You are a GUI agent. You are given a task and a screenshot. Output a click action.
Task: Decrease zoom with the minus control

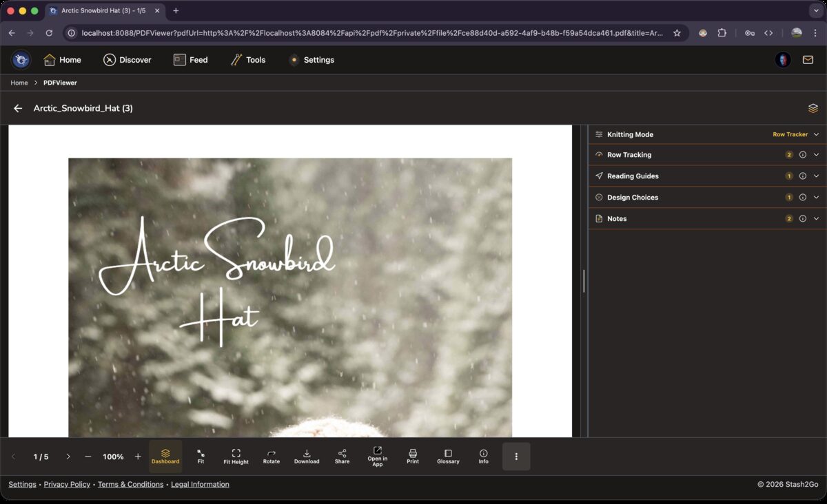pos(88,456)
